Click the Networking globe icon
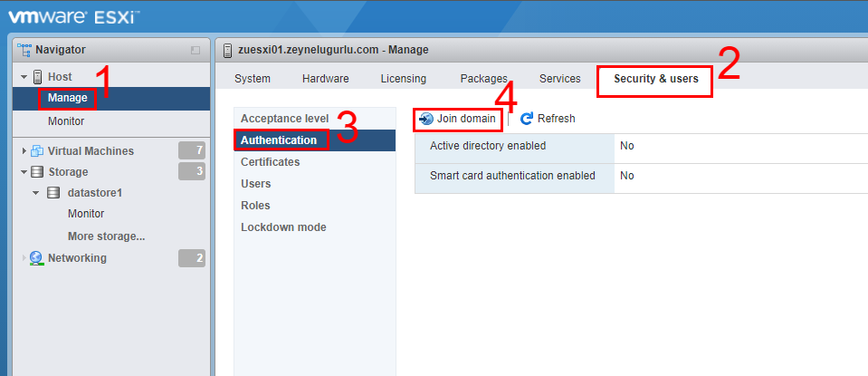The width and height of the screenshot is (868, 376). point(36,258)
